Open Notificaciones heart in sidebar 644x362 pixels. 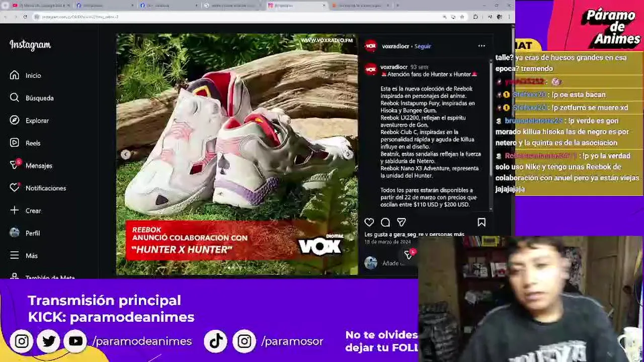tap(15, 188)
